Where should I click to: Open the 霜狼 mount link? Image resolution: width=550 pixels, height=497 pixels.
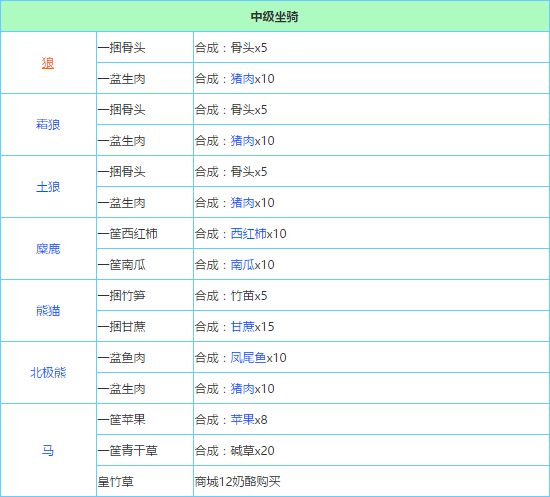tap(48, 125)
